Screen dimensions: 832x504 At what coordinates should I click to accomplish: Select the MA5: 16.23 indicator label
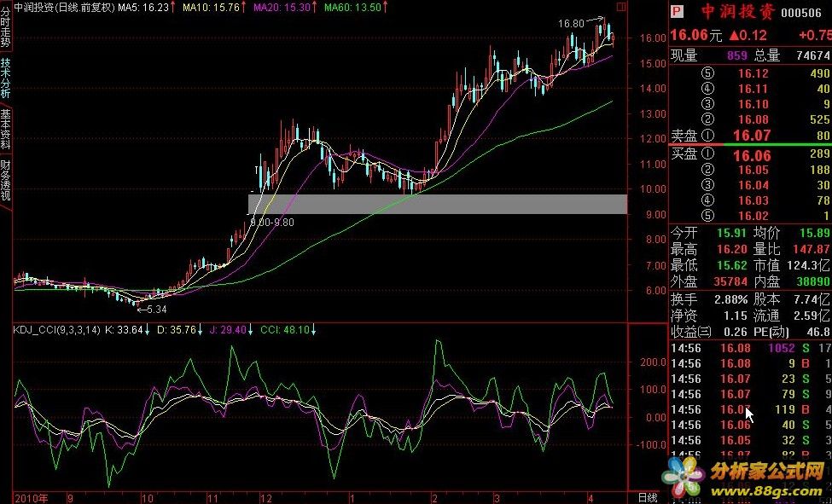(147, 8)
